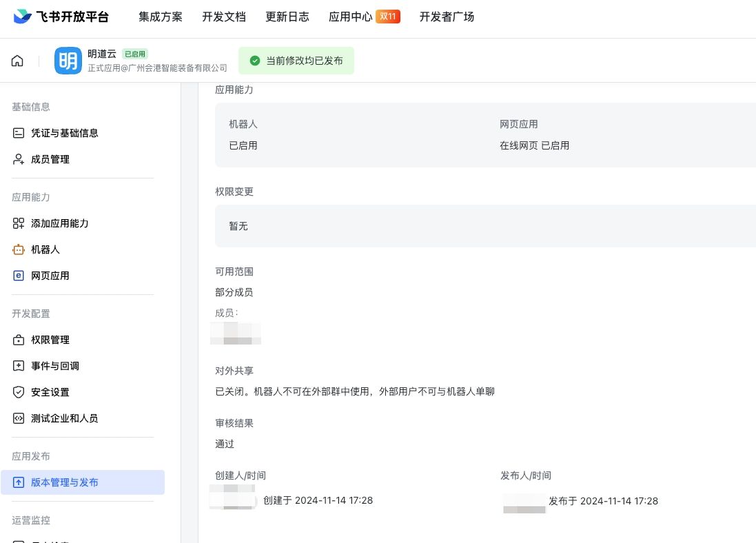Go to 更新日志 page

click(x=287, y=17)
